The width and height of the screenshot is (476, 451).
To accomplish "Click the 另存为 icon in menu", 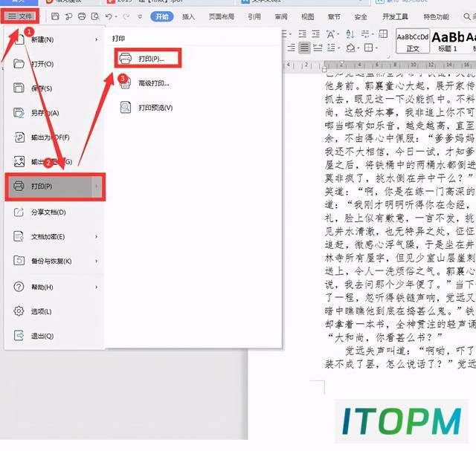I will [x=19, y=112].
